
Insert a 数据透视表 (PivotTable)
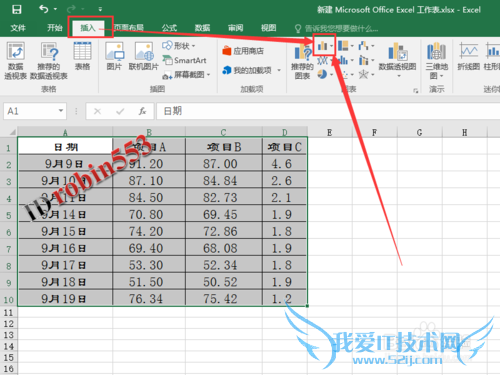tap(15, 61)
